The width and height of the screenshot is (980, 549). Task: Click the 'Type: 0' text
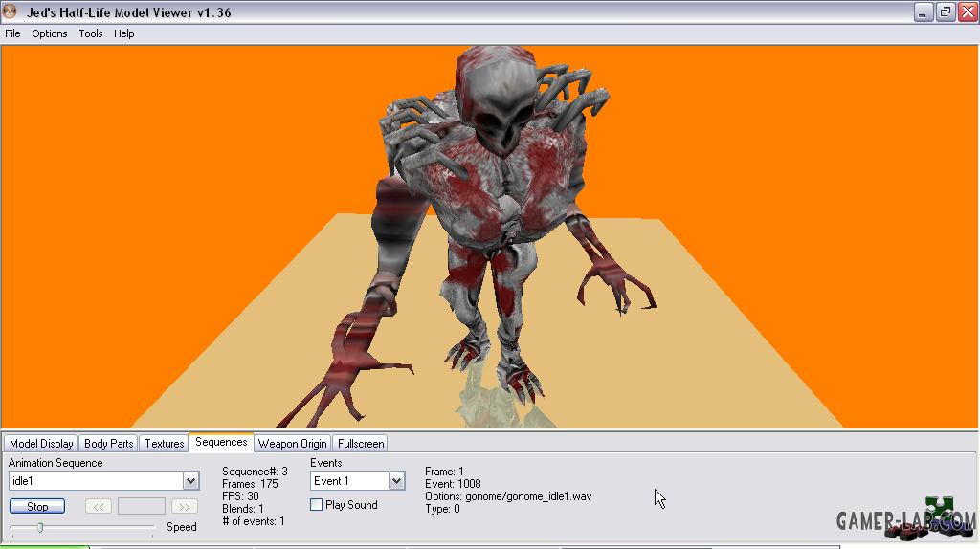pyautogui.click(x=442, y=509)
